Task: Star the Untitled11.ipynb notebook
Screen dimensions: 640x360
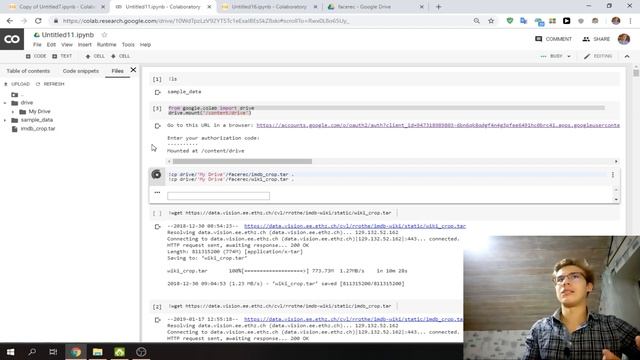Action: (x=104, y=35)
